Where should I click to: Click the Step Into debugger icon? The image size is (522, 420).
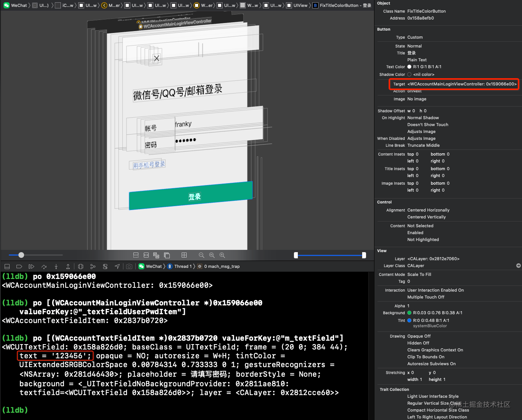coord(56,266)
